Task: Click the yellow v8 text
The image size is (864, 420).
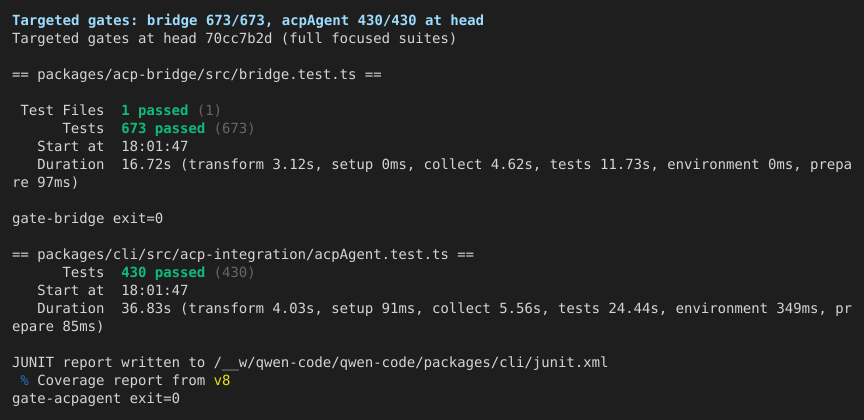Action: [x=222, y=380]
